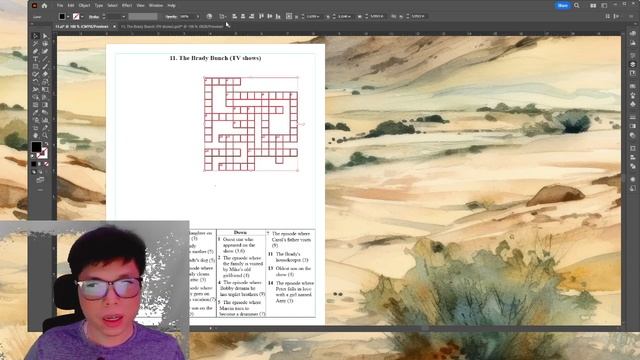Screen dimensions: 640x360
Task: Click the Stroke weight stepper arrows
Action: coord(104,17)
